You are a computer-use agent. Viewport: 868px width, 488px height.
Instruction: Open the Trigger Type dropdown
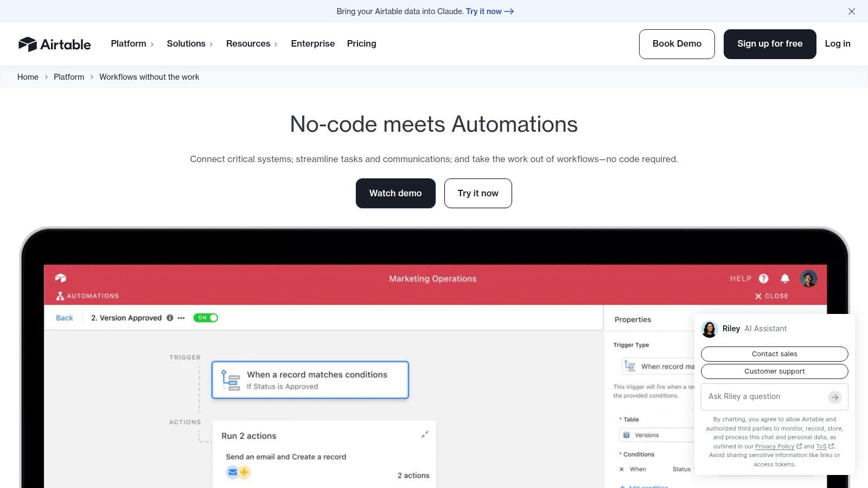point(659,367)
